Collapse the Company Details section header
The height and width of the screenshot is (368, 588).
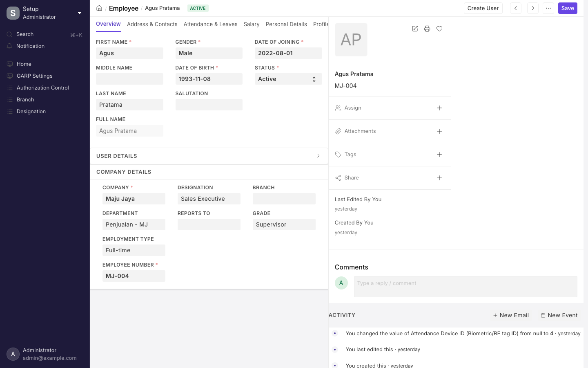[209, 172]
